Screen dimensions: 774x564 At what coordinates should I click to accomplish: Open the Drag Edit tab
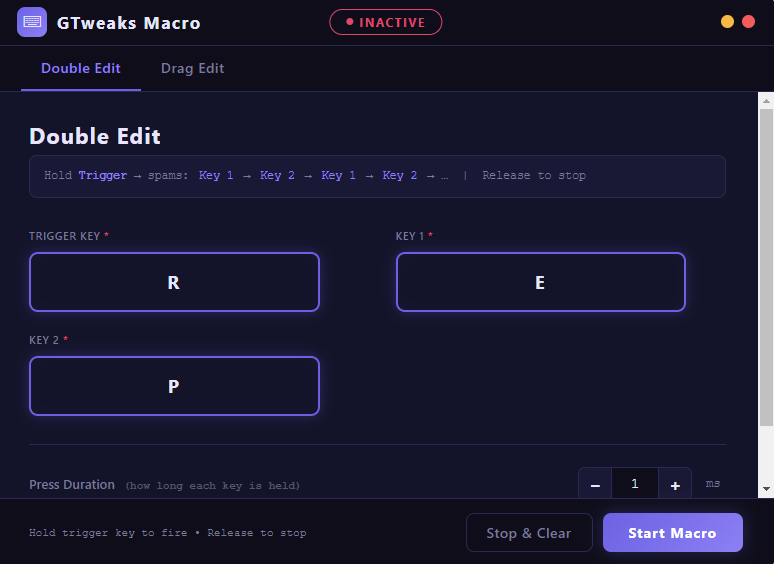tap(193, 69)
